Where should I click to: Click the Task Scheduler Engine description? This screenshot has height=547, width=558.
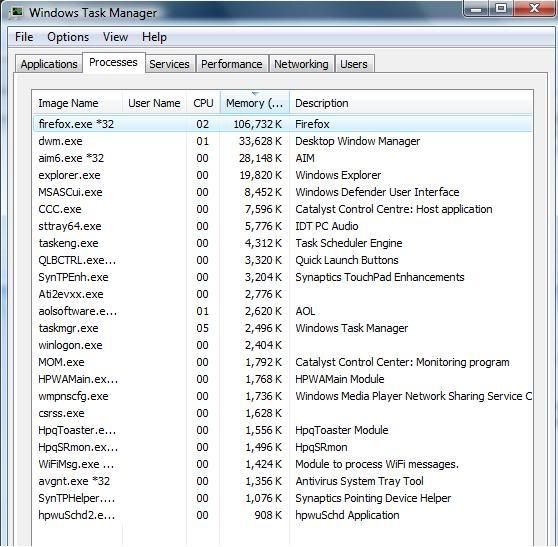[x=349, y=243]
